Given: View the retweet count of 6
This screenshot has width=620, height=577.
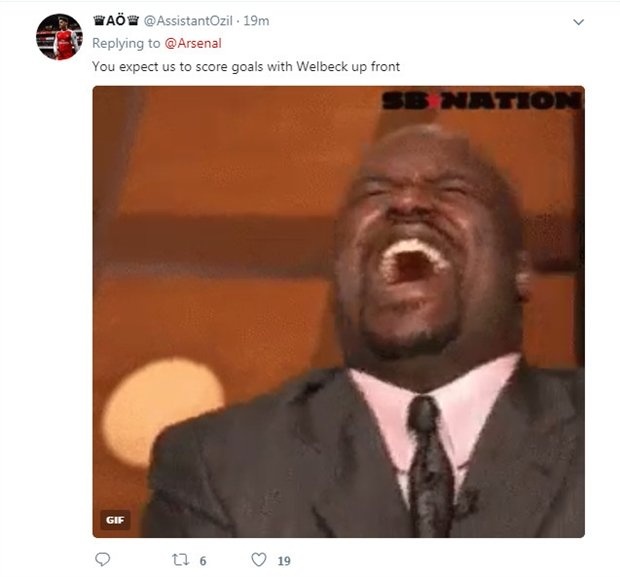Looking at the screenshot, I should 203,561.
